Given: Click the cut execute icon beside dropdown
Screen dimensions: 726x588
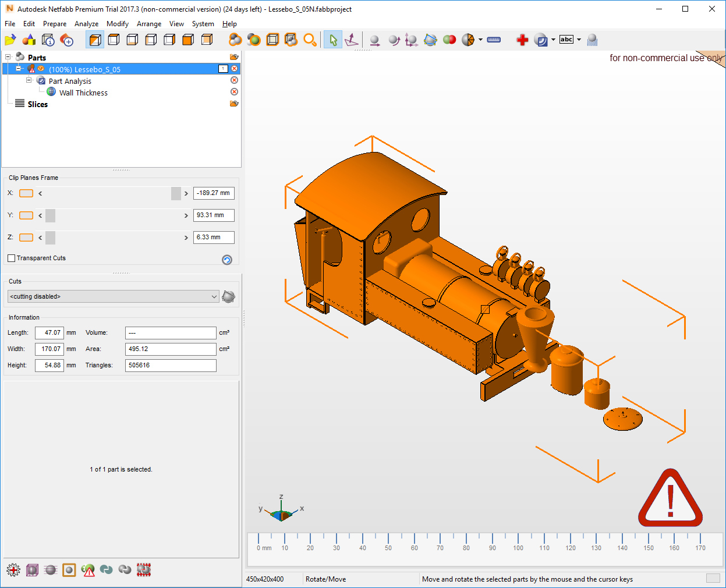Looking at the screenshot, I should pos(229,296).
